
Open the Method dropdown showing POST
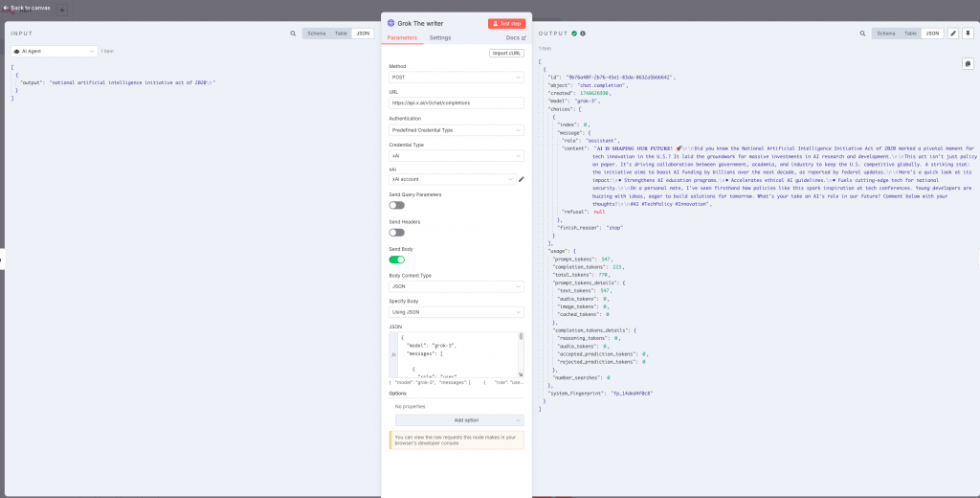(456, 77)
